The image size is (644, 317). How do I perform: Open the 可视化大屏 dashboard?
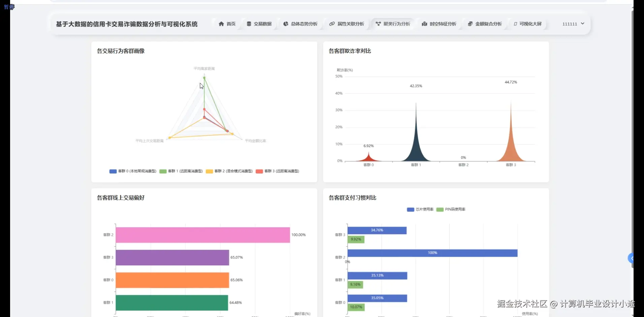pyautogui.click(x=527, y=24)
